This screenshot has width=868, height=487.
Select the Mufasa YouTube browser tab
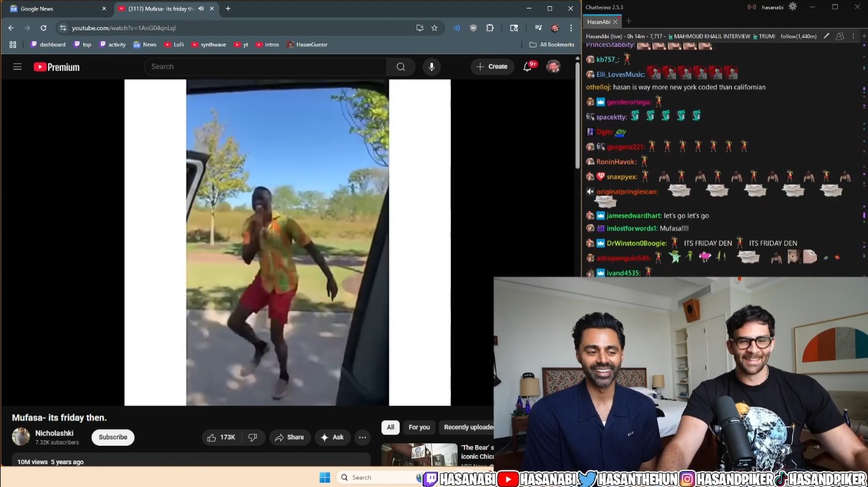coord(166,9)
